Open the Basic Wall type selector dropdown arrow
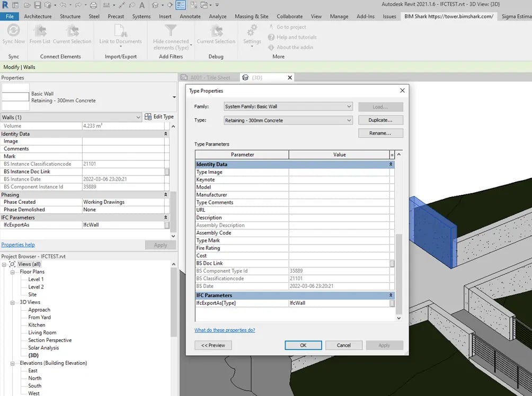 pyautogui.click(x=174, y=97)
